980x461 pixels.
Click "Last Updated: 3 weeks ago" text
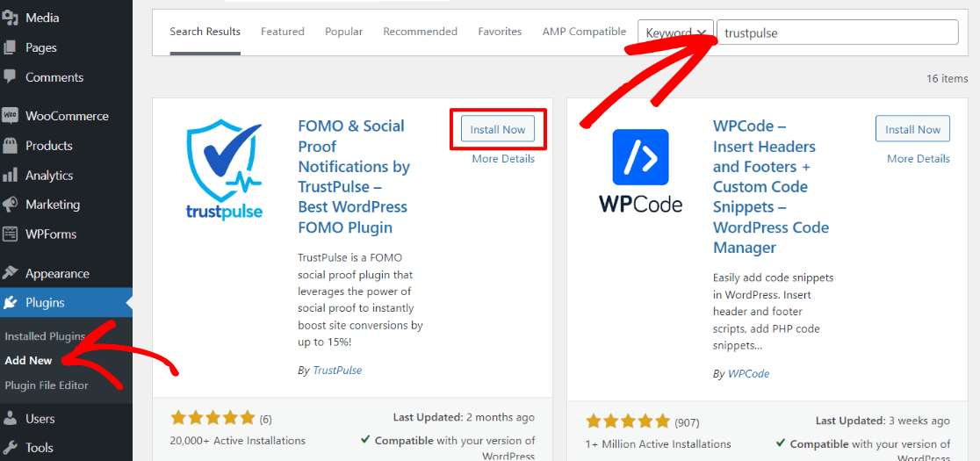coord(883,421)
